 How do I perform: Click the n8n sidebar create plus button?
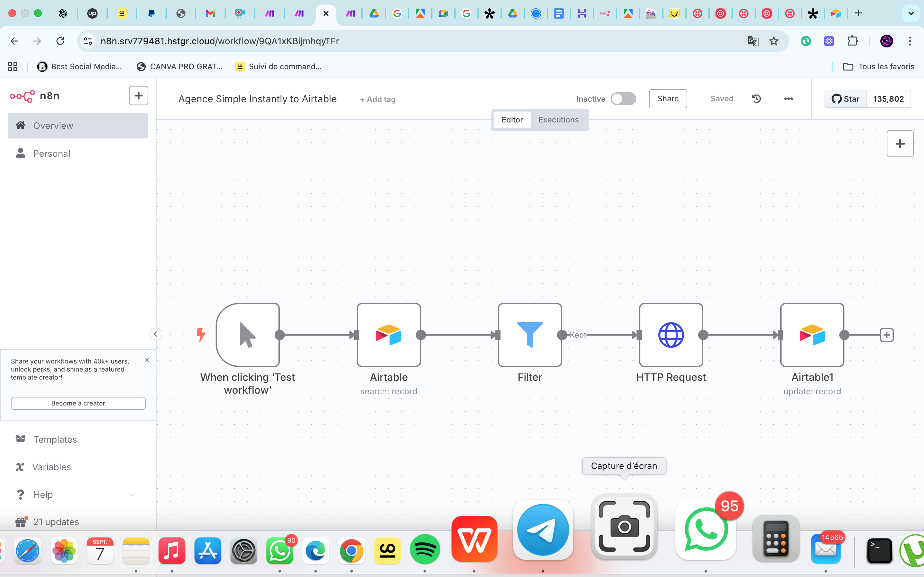point(138,96)
